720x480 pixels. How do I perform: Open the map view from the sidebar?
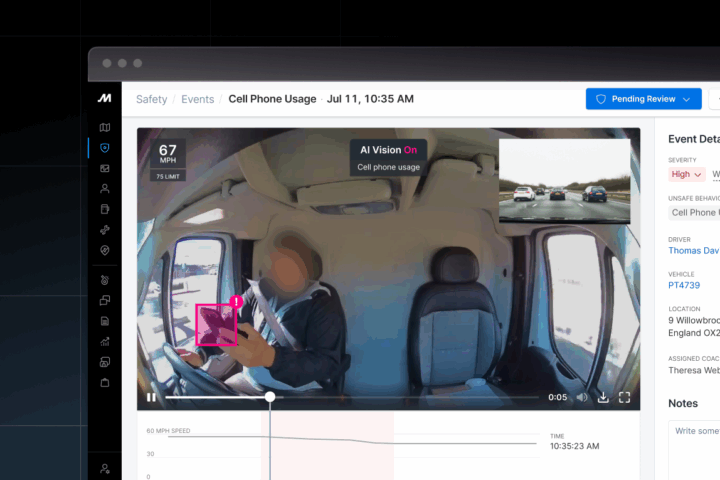point(105,127)
